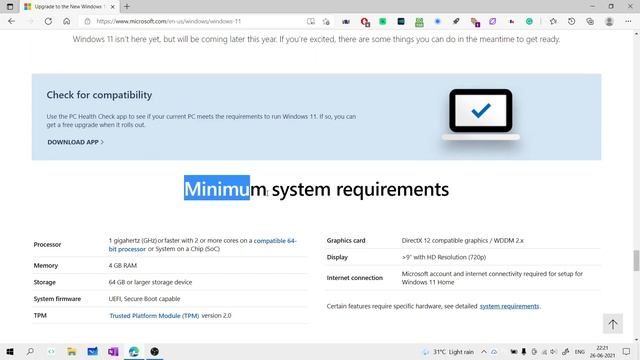The width and height of the screenshot is (640, 360).
Task: Show hidden system tray icons chevron
Action: [484, 352]
